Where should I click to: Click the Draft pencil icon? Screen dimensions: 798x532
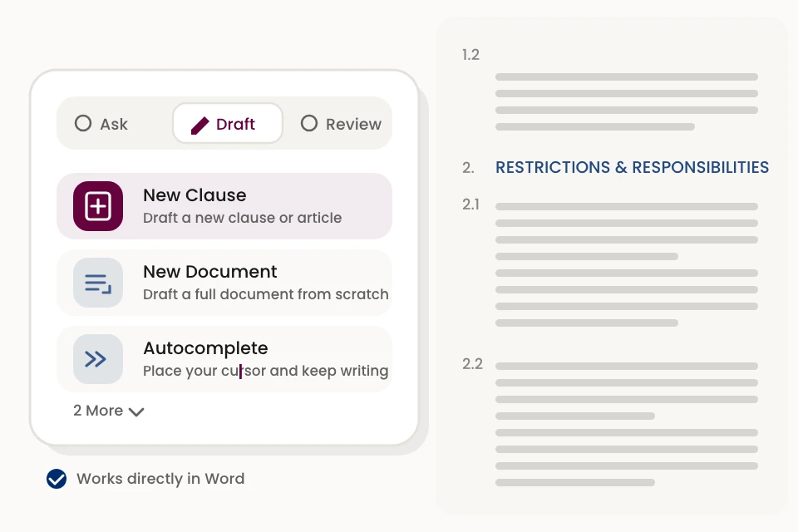[200, 126]
